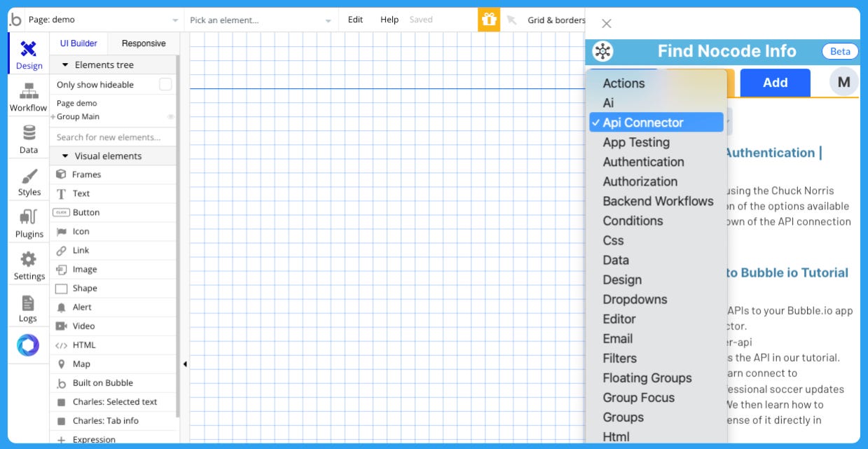This screenshot has height=449, width=868.
Task: Open the Pick an element dropdown
Action: 261,20
